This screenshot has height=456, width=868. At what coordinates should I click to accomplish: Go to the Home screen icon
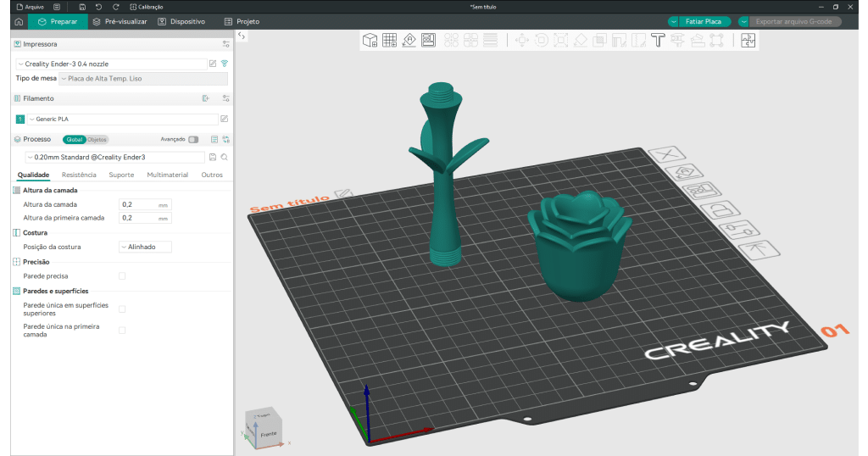click(x=19, y=21)
